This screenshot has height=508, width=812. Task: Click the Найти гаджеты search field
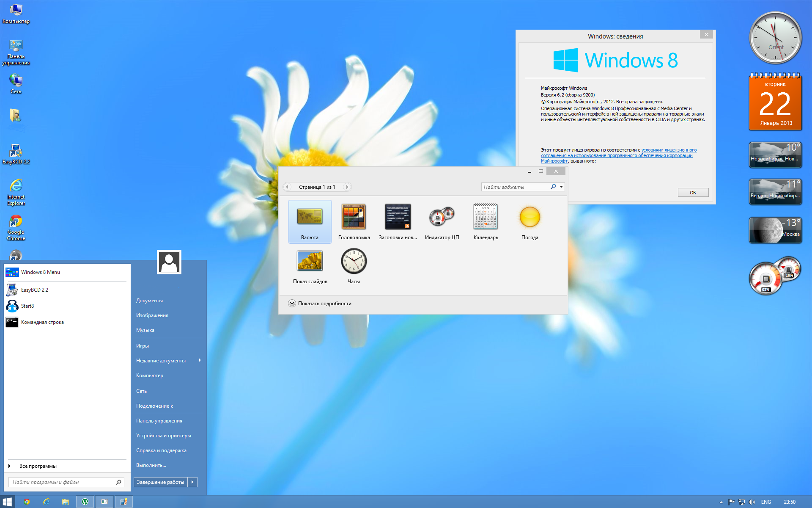click(x=516, y=187)
